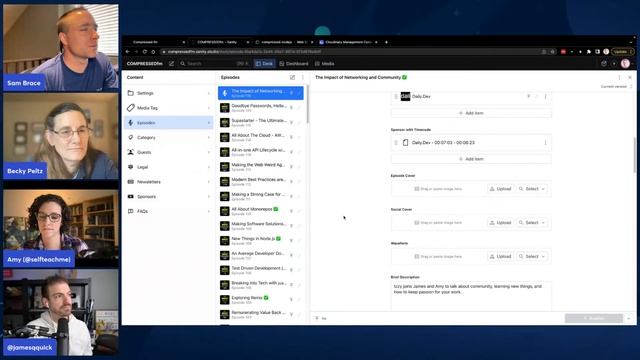
Task: Click Upload for Social Cover
Action: [501, 223]
